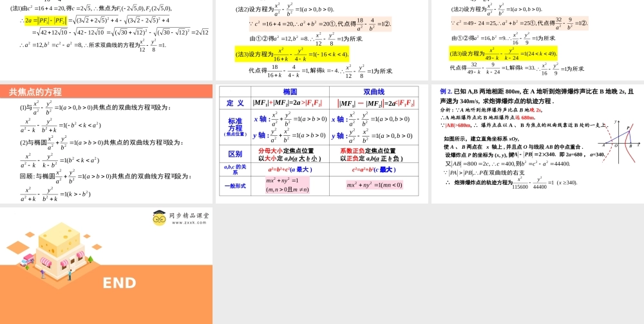644x324 pixels.
Task: Click the a²=b²+c² (a 最大) cell
Action: point(290,169)
